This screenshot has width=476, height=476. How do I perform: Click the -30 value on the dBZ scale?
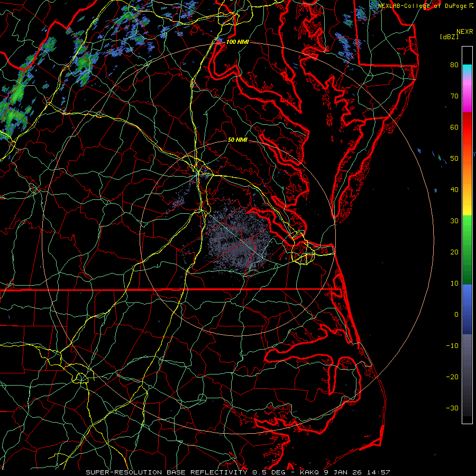click(x=452, y=408)
